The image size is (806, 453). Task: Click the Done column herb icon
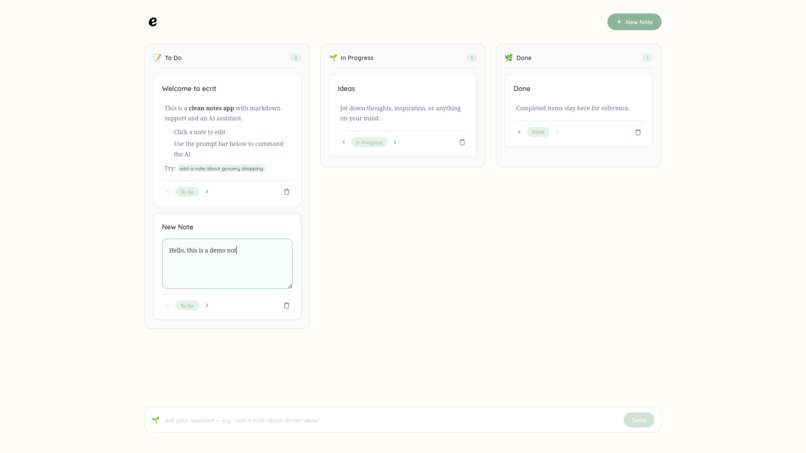(x=508, y=58)
